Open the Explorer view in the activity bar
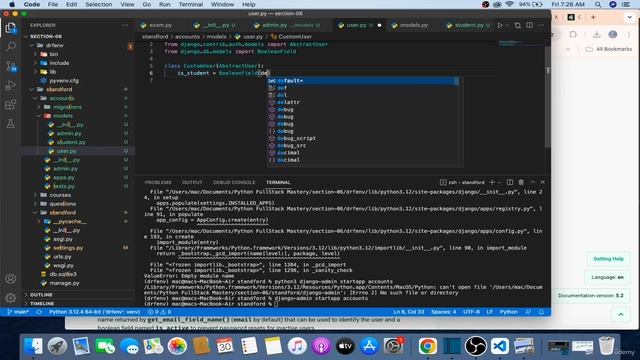 [11, 28]
